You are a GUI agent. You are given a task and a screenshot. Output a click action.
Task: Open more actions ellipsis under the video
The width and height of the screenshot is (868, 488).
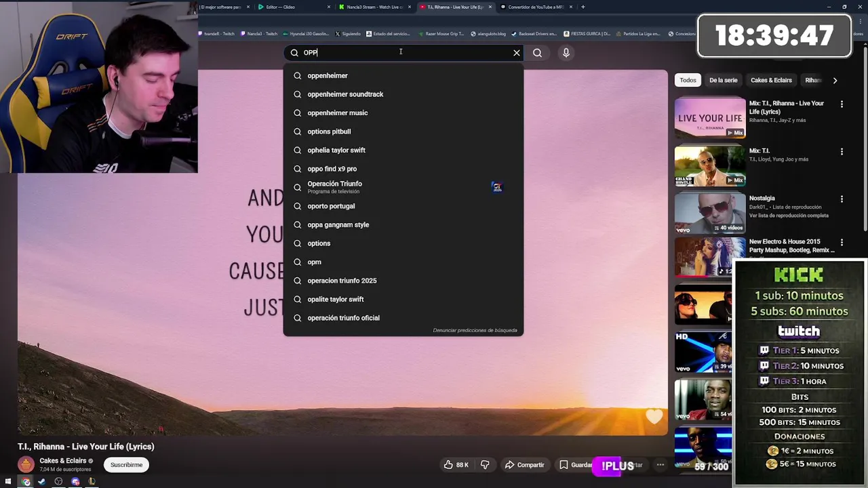click(660, 465)
